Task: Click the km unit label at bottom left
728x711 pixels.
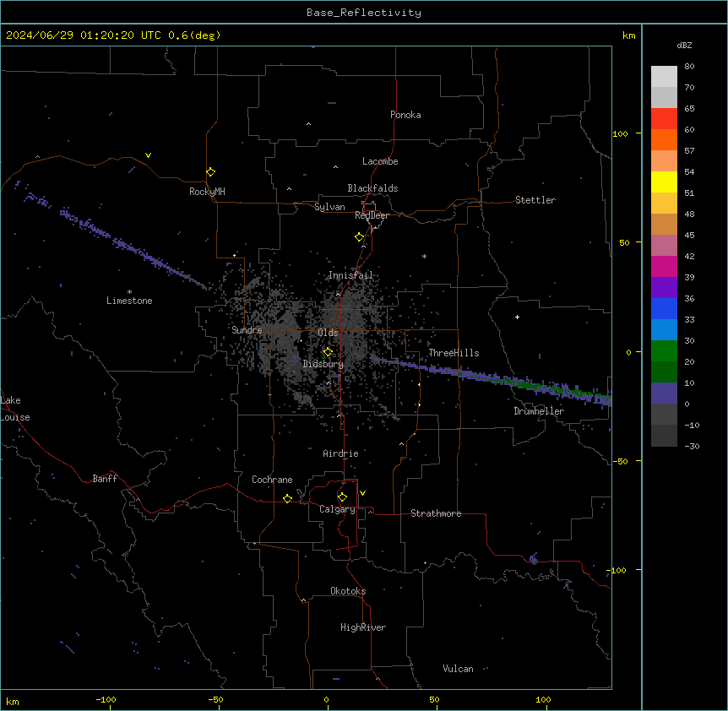Action: 12,701
